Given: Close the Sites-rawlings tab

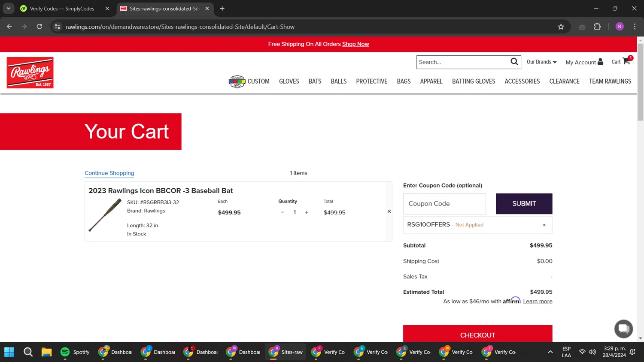Looking at the screenshot, I should (207, 9).
